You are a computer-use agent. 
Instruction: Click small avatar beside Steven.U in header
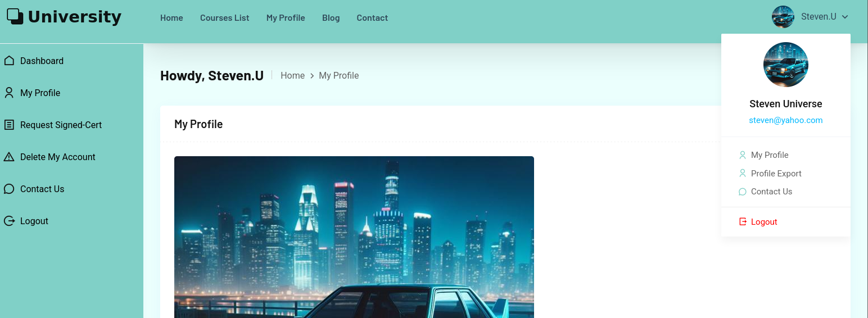[783, 17]
